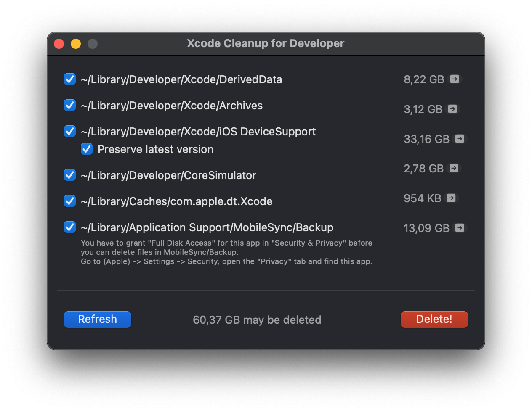Viewport: 532px width, 412px height.
Task: Reveal CoreSimulator folder via 2,78 GB arrow
Action: [x=454, y=168]
